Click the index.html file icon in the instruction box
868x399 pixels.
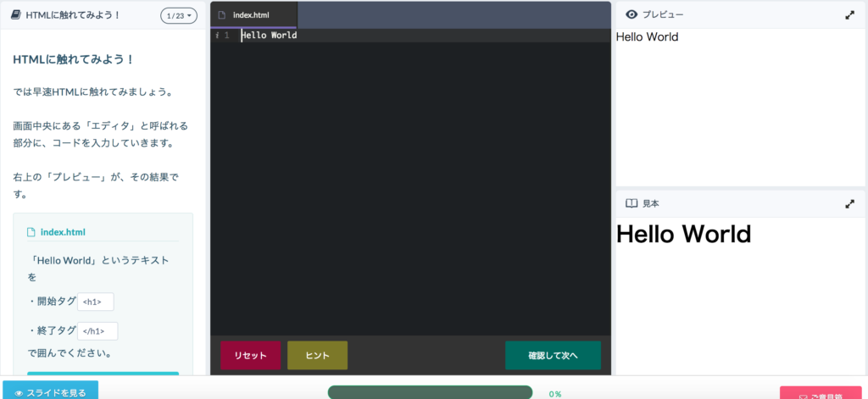click(x=31, y=232)
